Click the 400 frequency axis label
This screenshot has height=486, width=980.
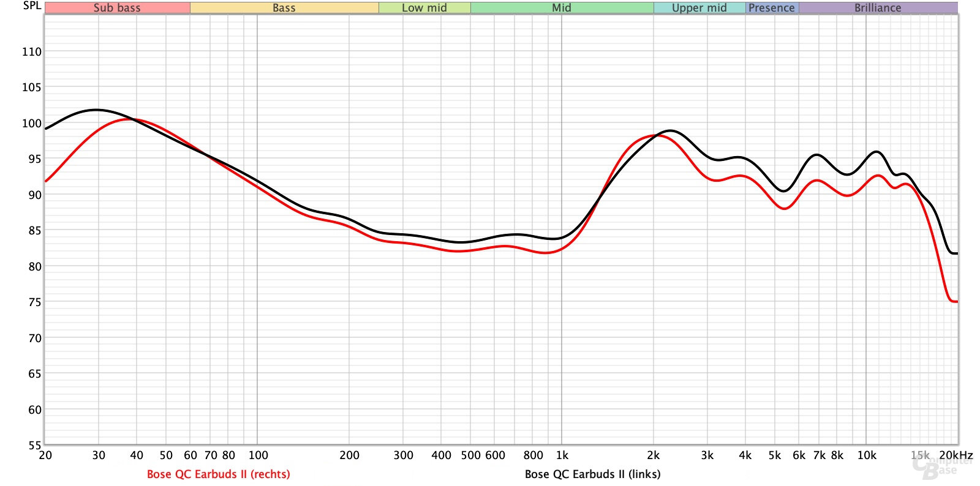(441, 455)
